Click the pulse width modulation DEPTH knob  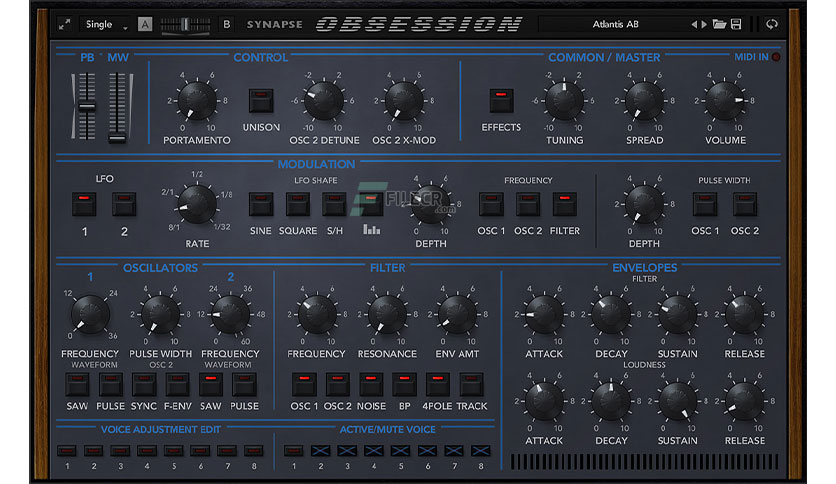tap(644, 204)
